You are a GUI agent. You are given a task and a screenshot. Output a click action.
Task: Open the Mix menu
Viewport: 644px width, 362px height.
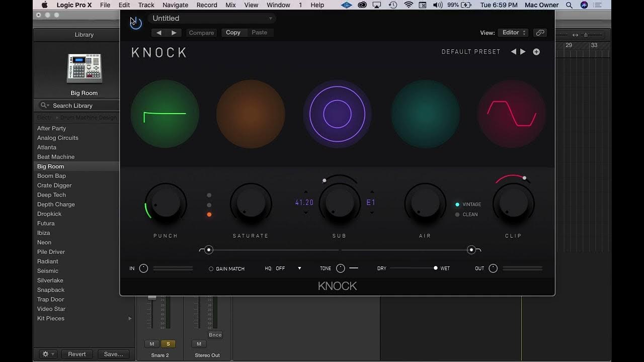pyautogui.click(x=230, y=5)
